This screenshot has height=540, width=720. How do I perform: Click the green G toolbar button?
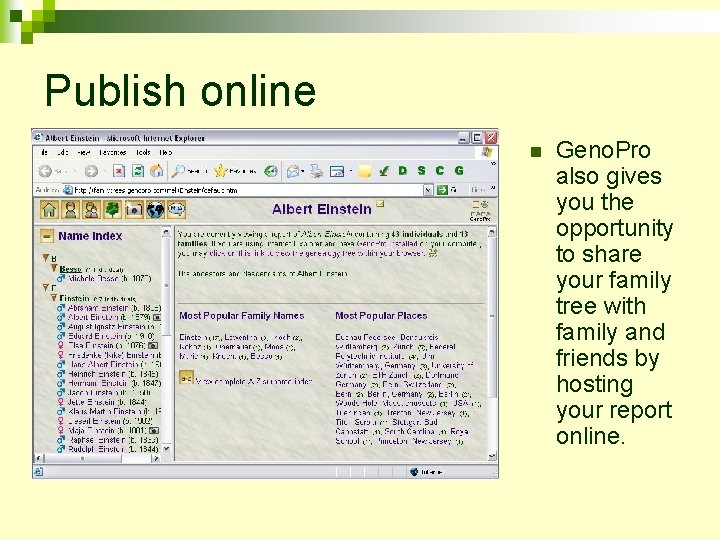pyautogui.click(x=459, y=171)
